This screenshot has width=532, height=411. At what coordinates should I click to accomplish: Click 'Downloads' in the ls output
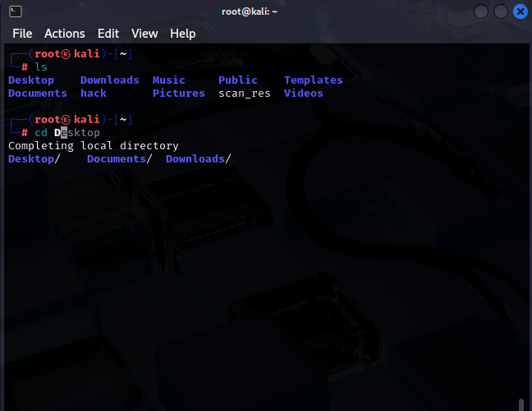coord(110,80)
